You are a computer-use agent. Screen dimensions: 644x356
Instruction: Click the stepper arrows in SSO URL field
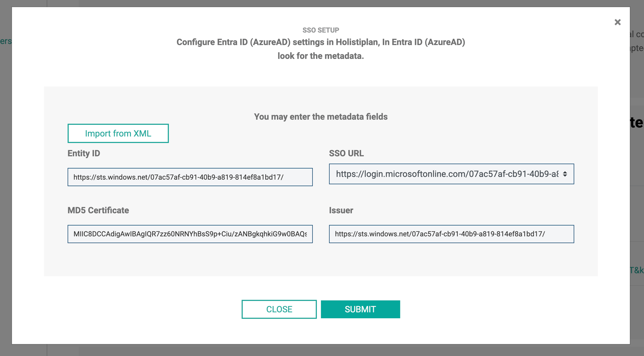(565, 174)
